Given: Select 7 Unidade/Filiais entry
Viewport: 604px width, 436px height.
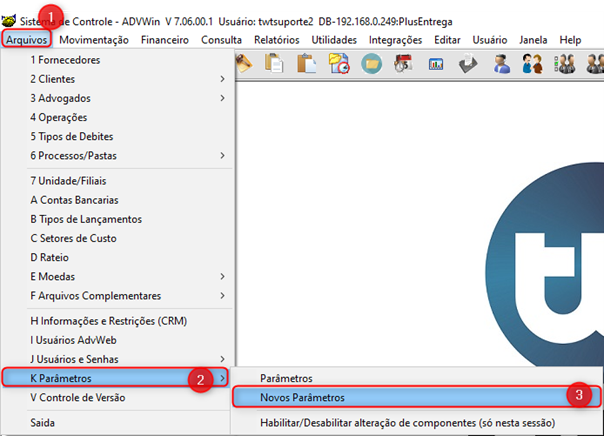Looking at the screenshot, I should tap(117, 181).
